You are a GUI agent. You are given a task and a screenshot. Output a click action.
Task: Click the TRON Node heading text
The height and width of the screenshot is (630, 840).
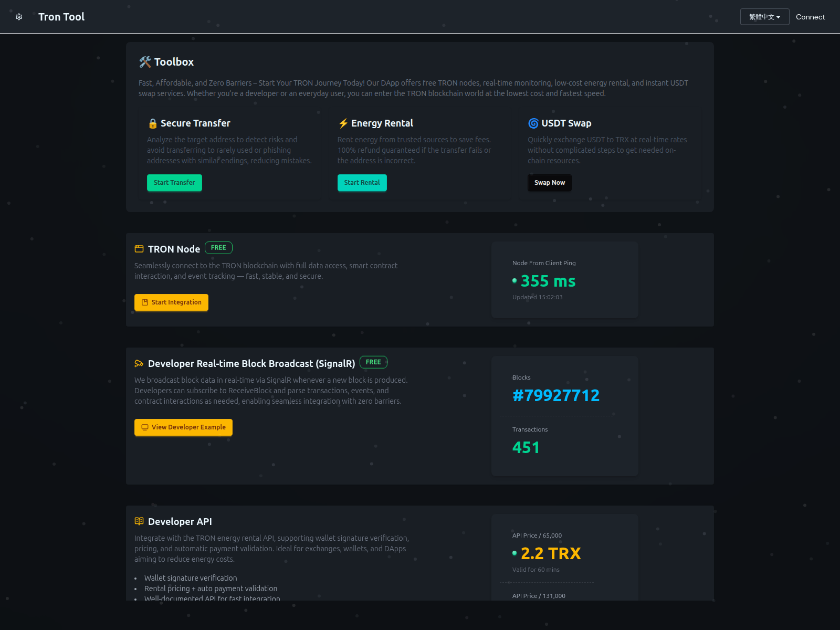coord(174,249)
